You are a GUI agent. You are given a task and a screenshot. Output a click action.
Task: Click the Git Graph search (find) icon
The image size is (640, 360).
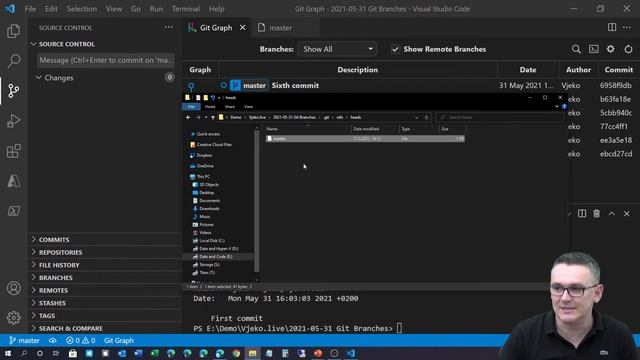click(x=576, y=49)
